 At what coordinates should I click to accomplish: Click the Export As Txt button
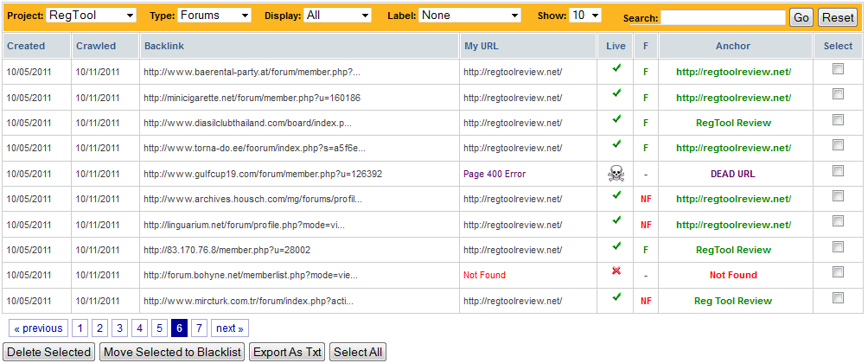tap(286, 352)
